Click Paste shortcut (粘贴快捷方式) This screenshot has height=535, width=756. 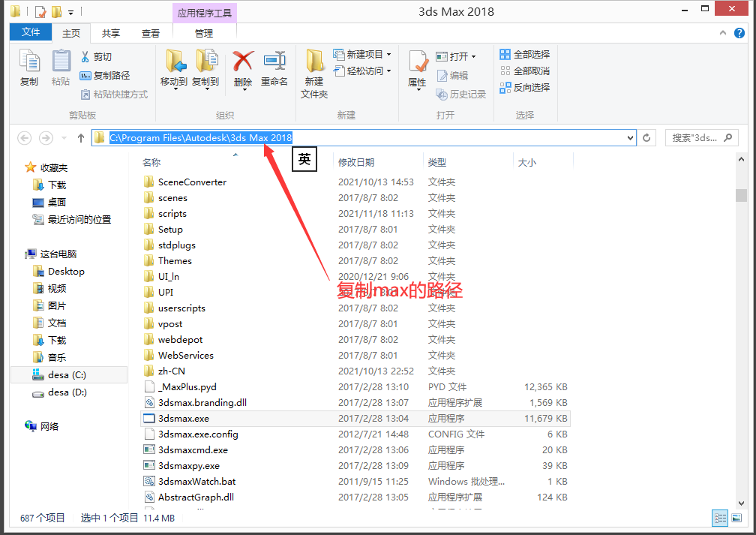(x=114, y=94)
